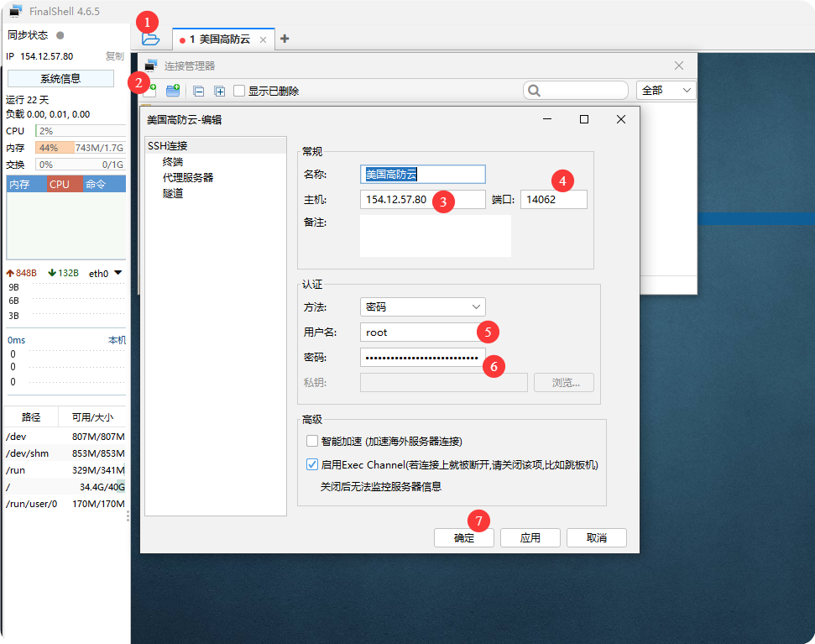Image resolution: width=815 pixels, height=644 pixels.
Task: Maximize the 美国高防云-编辑 dialog
Action: coord(583,119)
